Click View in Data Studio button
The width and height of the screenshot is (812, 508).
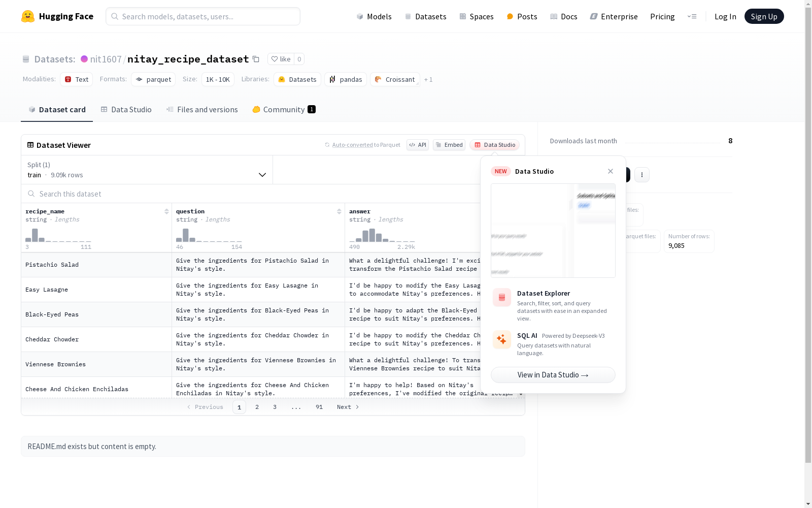coord(553,375)
